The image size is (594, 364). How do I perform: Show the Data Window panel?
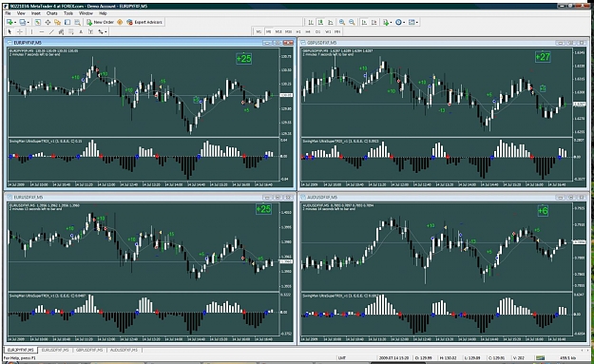pos(48,22)
